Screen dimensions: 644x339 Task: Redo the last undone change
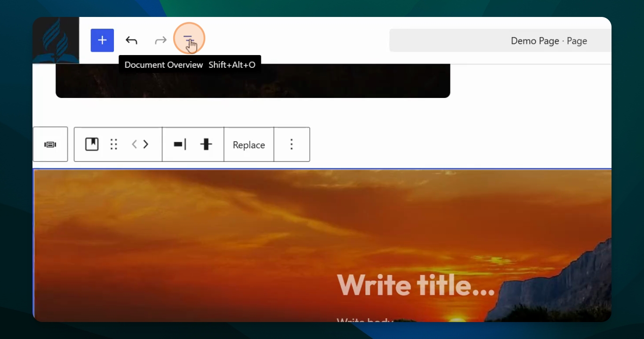[x=161, y=40]
